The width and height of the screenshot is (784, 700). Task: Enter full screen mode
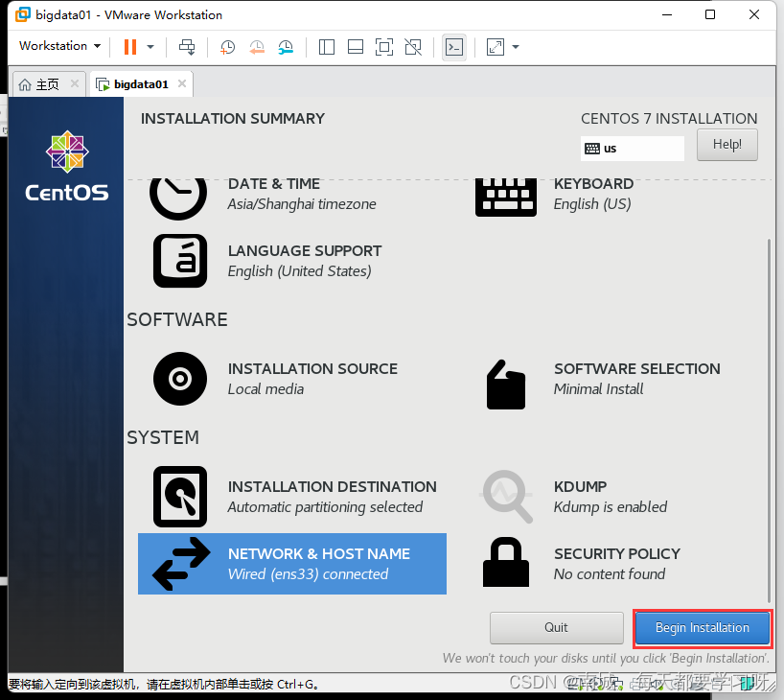pos(384,47)
